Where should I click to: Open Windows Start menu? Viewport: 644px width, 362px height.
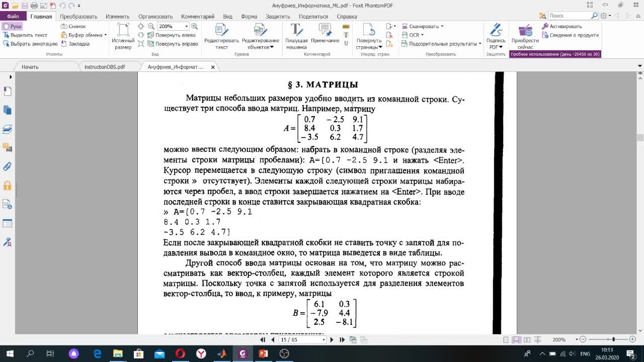point(10,353)
